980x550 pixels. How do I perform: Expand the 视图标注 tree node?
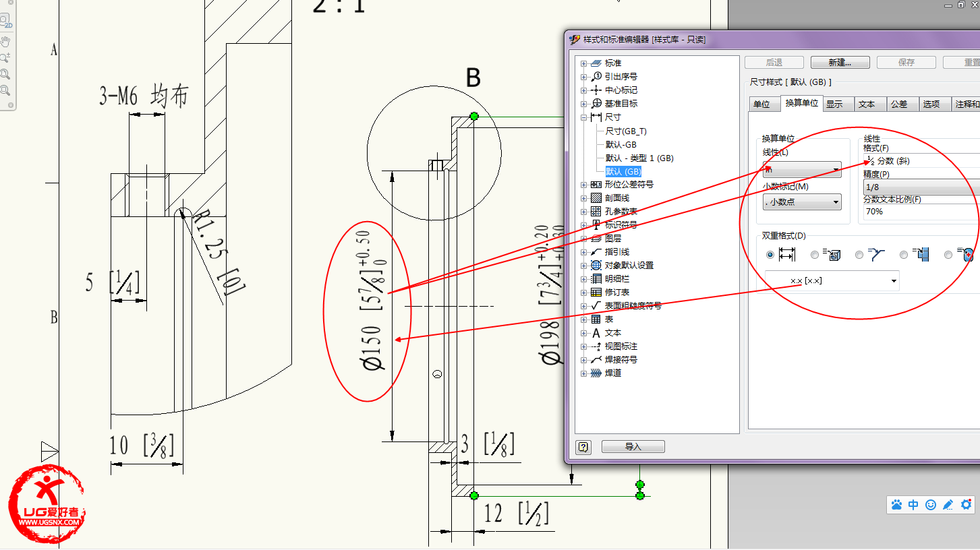pos(584,346)
